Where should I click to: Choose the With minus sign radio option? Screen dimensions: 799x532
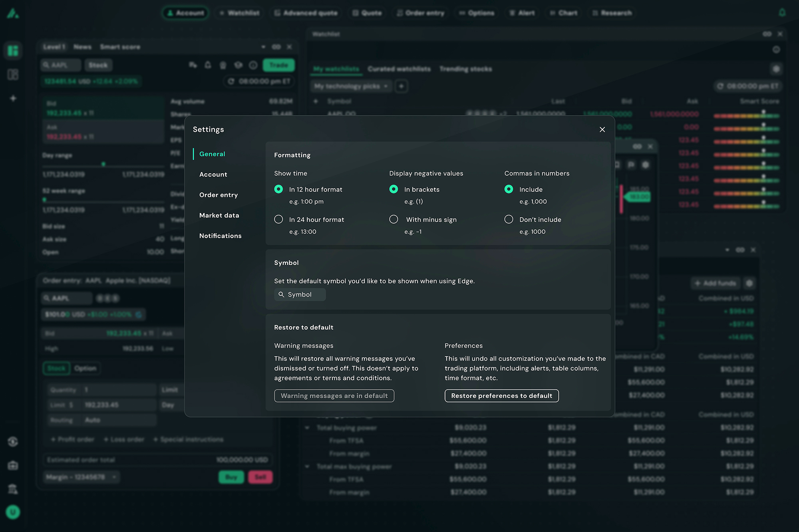tap(394, 219)
